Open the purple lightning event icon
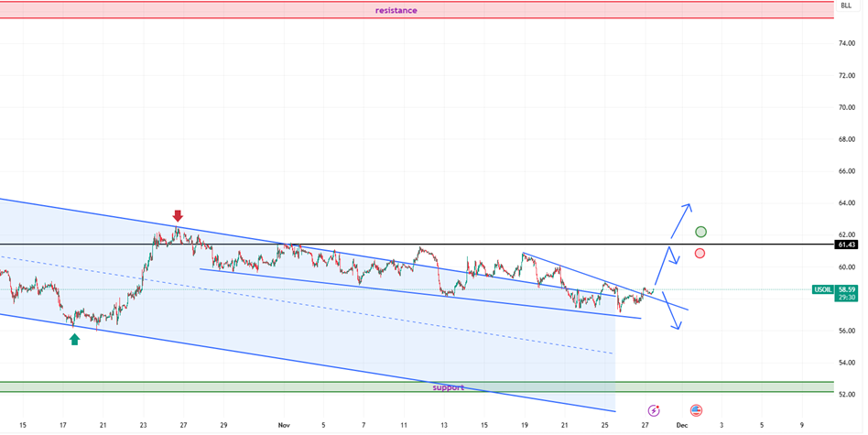This screenshot has width=868, height=435. 654,411
